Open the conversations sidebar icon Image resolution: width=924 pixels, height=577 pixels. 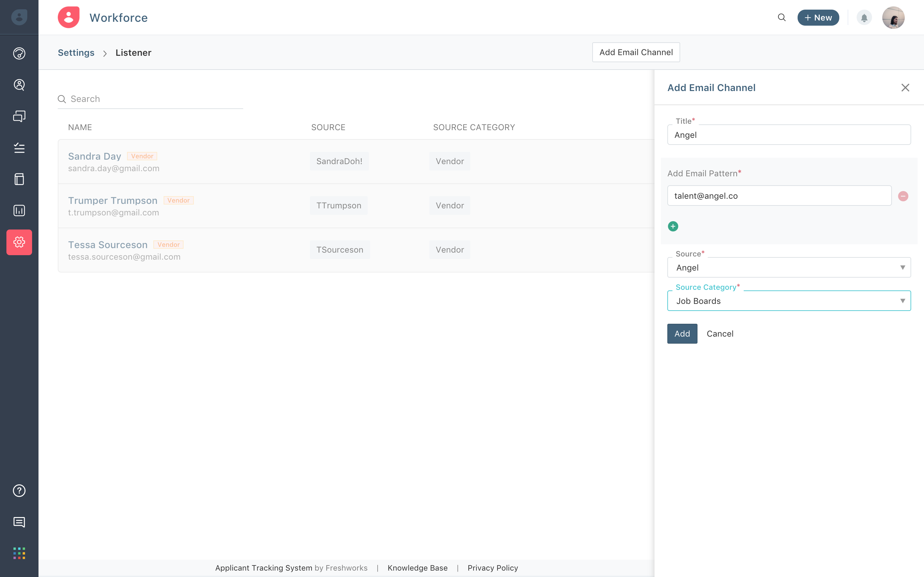click(19, 116)
